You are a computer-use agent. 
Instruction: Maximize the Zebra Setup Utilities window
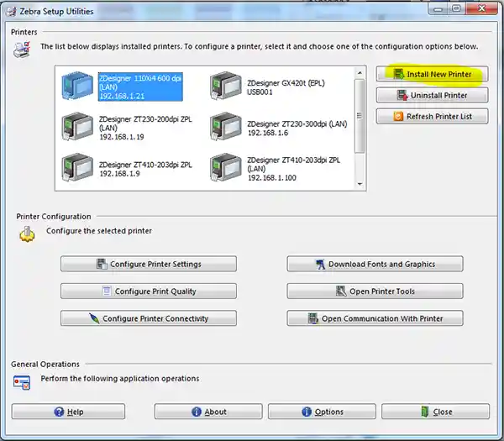coord(456,8)
